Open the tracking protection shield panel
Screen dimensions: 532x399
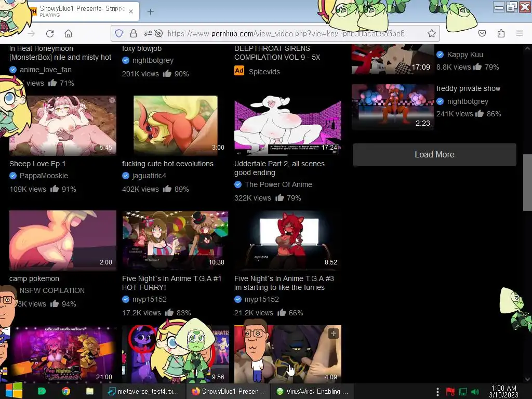pos(119,33)
